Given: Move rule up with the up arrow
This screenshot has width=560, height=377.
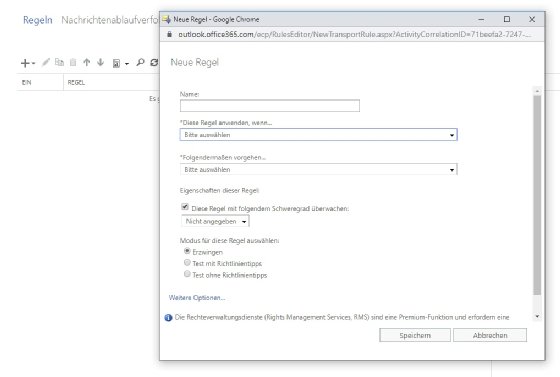Looking at the screenshot, I should tap(86, 62).
